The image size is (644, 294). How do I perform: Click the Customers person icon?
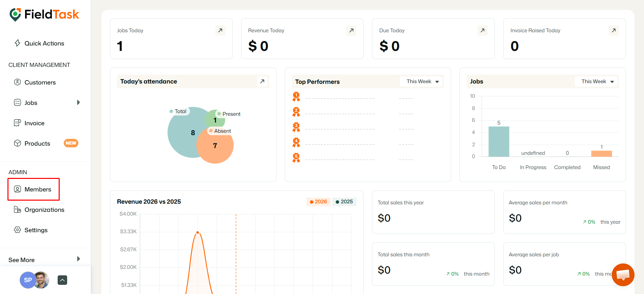[x=17, y=82]
